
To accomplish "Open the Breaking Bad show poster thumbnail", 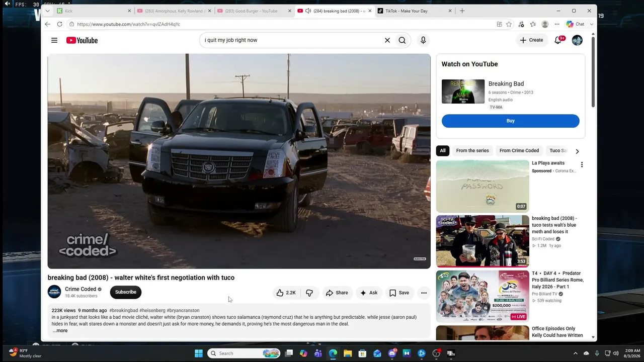I will 463,92.
